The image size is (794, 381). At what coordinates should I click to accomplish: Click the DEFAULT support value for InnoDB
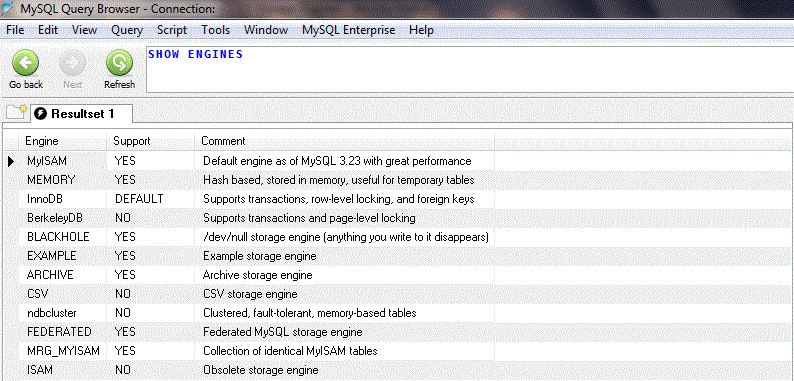139,199
